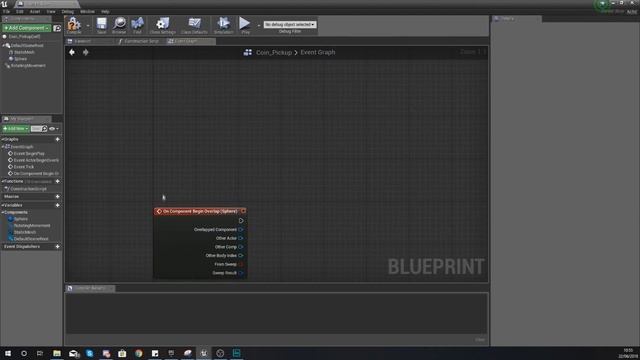The height and width of the screenshot is (360, 640).
Task: Open the Window menu
Action: pos(87,11)
